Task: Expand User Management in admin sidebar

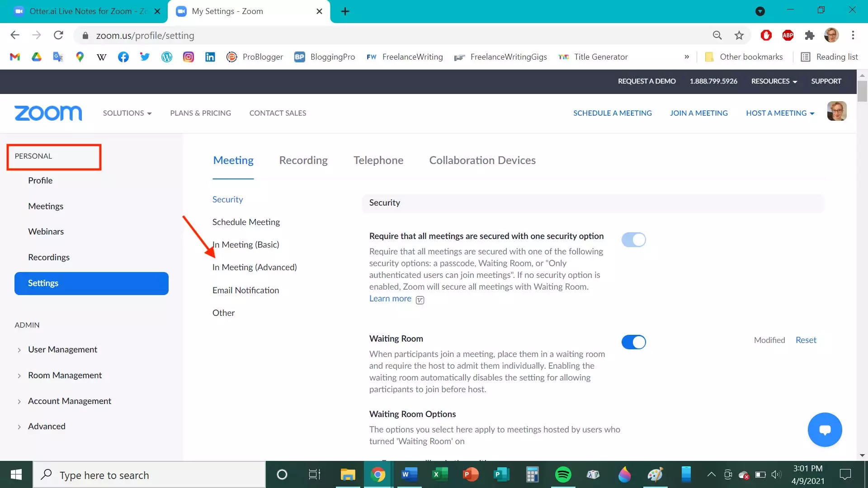Action: [x=62, y=350]
